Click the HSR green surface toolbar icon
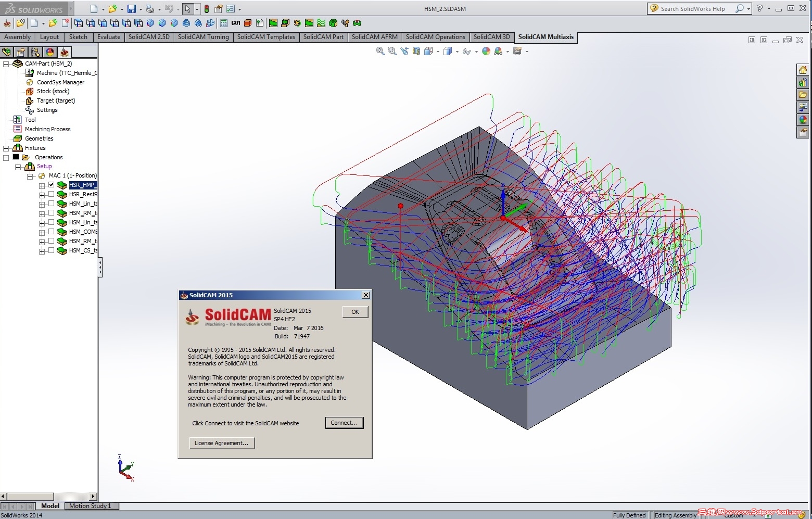812x519 pixels. [273, 23]
